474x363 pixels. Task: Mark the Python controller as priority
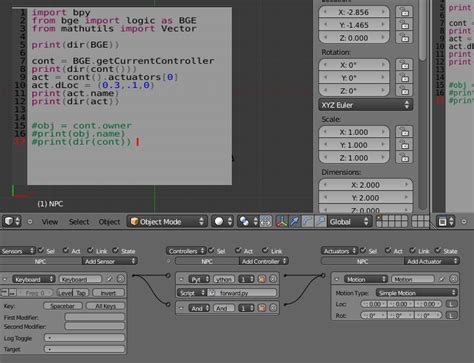[262, 279]
